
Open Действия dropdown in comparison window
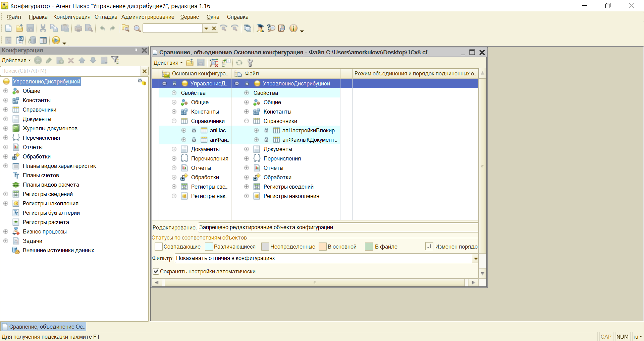pos(168,63)
